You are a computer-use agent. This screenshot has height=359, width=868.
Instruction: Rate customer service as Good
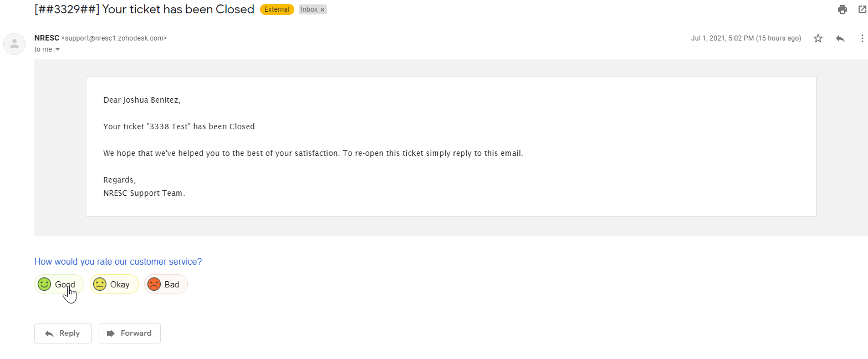point(59,284)
